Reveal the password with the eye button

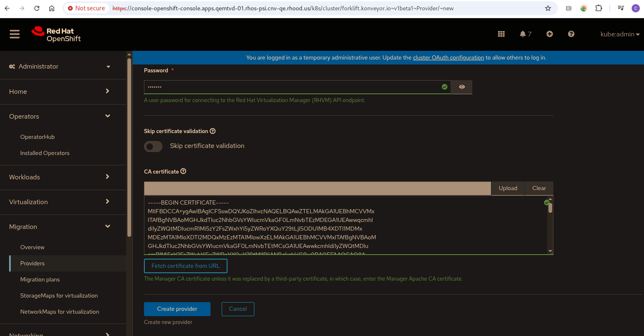pyautogui.click(x=462, y=87)
